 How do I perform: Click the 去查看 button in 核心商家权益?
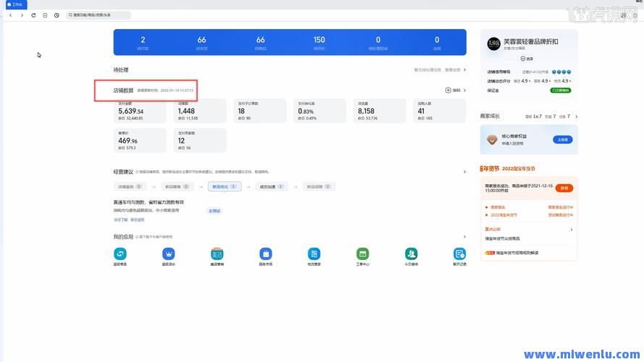point(562,139)
